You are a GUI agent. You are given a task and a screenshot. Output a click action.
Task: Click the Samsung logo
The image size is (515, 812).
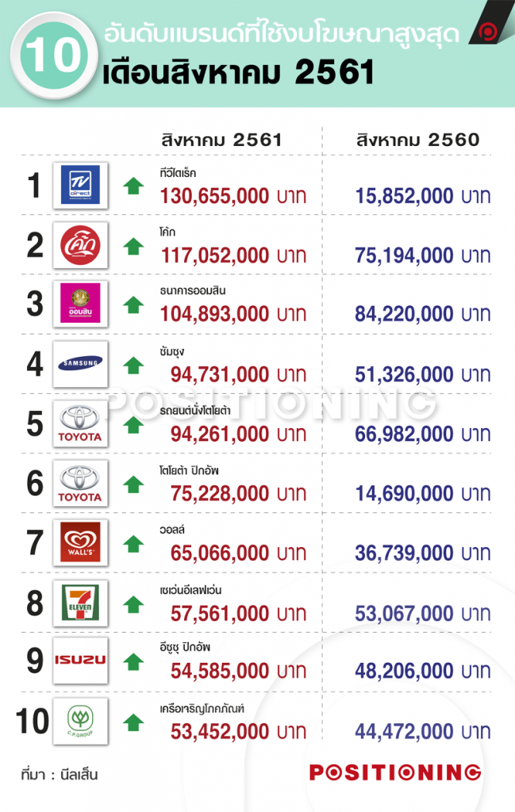[80, 364]
